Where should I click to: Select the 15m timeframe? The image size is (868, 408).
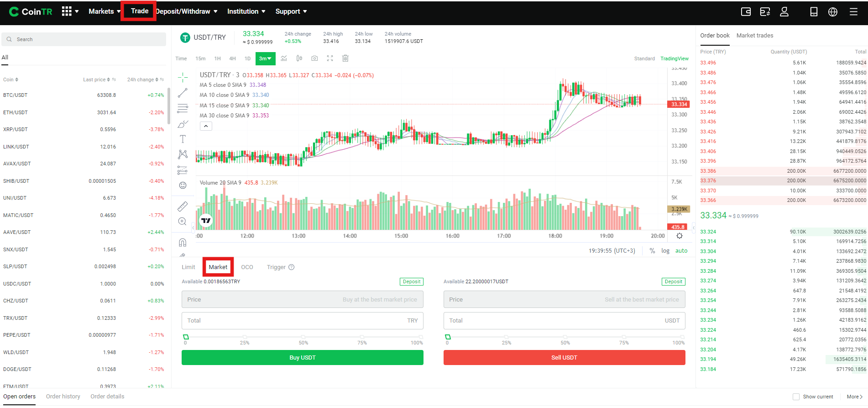(200, 58)
